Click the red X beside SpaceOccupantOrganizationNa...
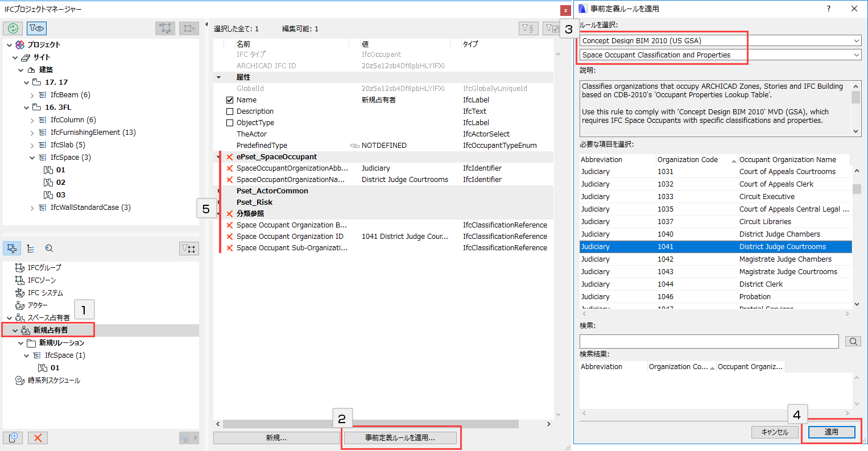Screen dimensions: 868x451 pyautogui.click(x=230, y=180)
